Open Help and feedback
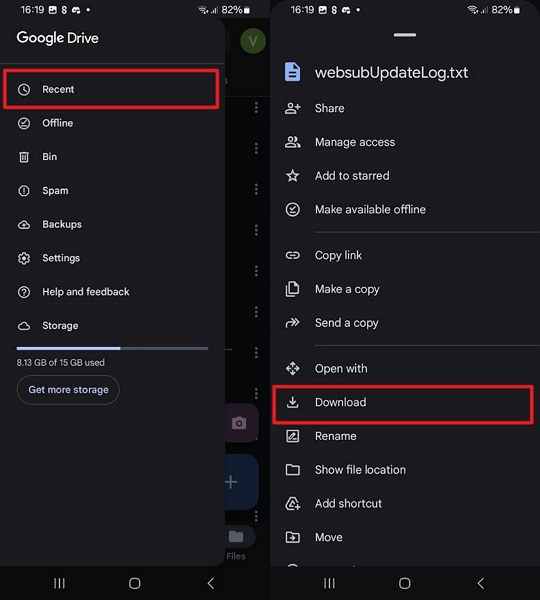Viewport: 540px width, 600px height. (x=111, y=292)
